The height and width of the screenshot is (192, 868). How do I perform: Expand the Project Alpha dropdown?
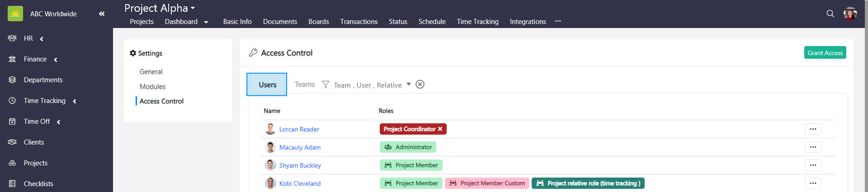click(193, 8)
